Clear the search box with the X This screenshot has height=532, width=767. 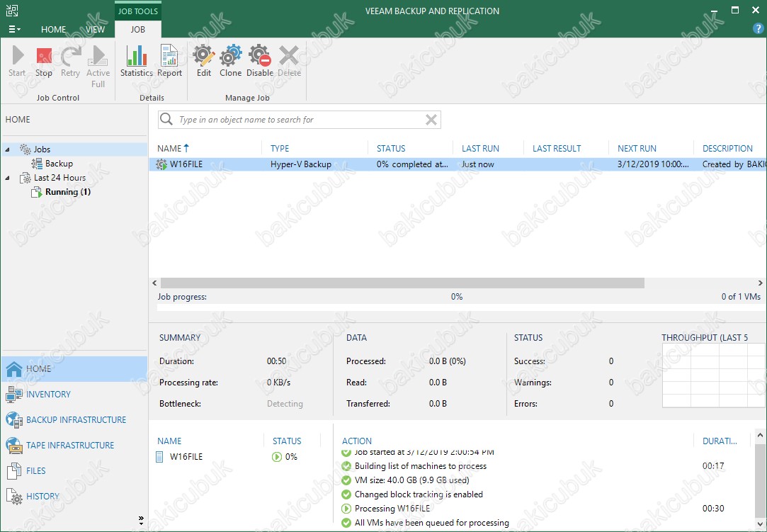tap(431, 120)
